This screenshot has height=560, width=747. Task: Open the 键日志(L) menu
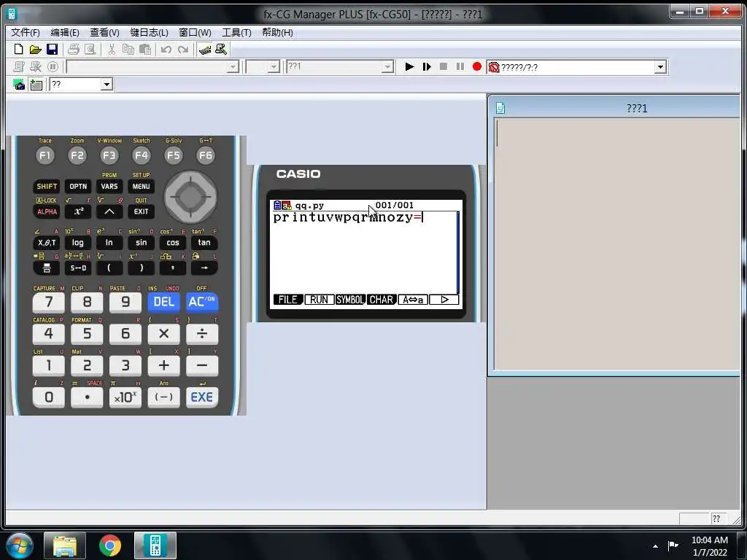(x=149, y=32)
